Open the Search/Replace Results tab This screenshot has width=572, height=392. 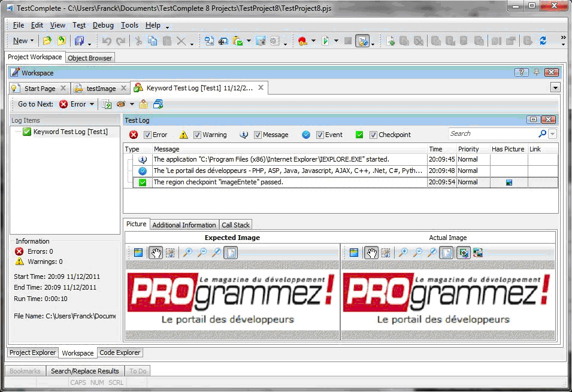coord(84,371)
